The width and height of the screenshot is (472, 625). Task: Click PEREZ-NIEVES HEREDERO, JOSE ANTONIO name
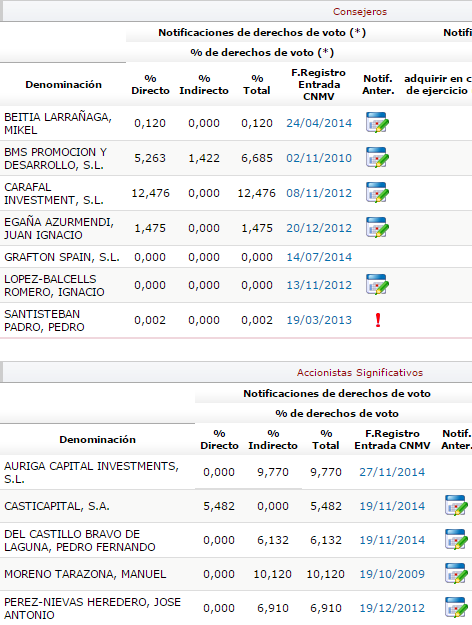click(x=92, y=608)
